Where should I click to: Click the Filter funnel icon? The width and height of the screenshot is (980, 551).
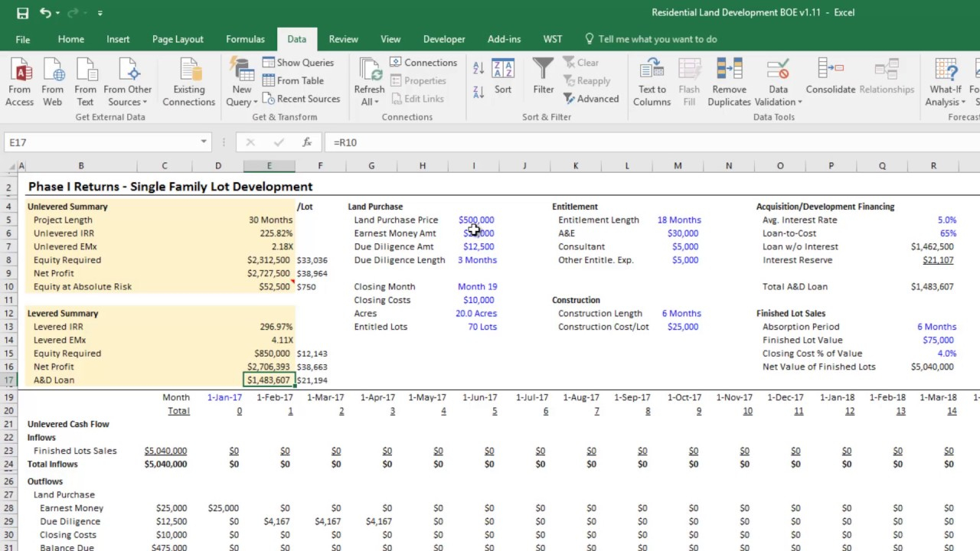click(543, 71)
